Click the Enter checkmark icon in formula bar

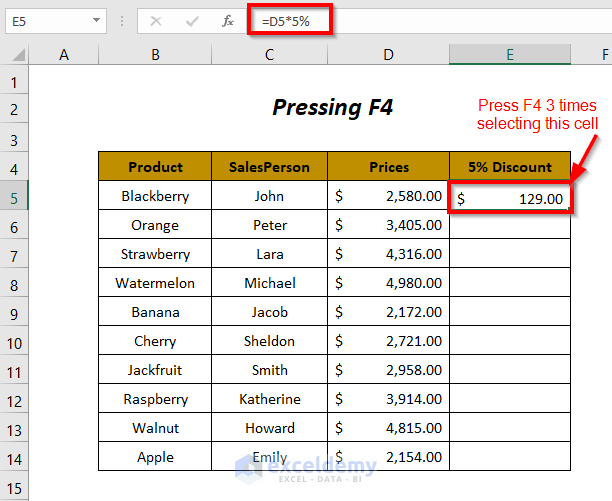[192, 20]
